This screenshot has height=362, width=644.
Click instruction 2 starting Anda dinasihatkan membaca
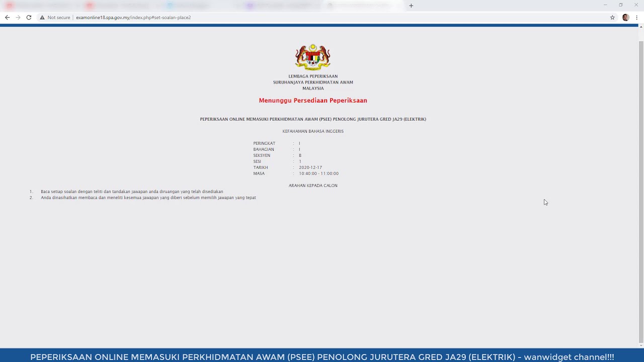[148, 198]
